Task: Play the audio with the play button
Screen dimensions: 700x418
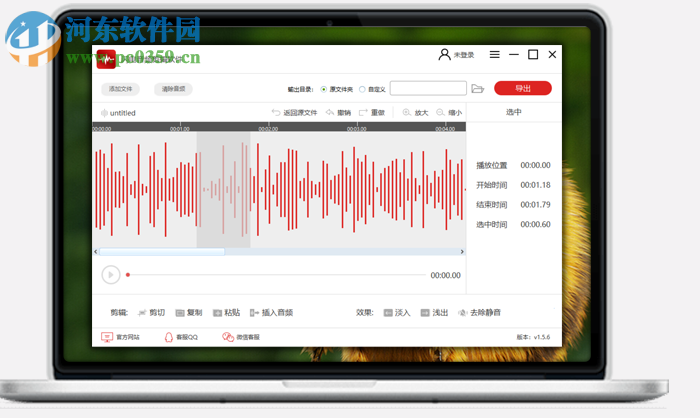Action: coord(111,275)
